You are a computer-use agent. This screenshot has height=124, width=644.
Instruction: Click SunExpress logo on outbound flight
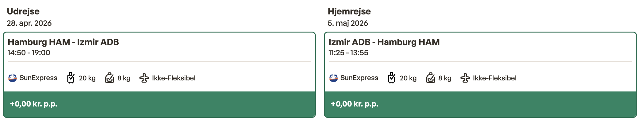click(x=12, y=78)
